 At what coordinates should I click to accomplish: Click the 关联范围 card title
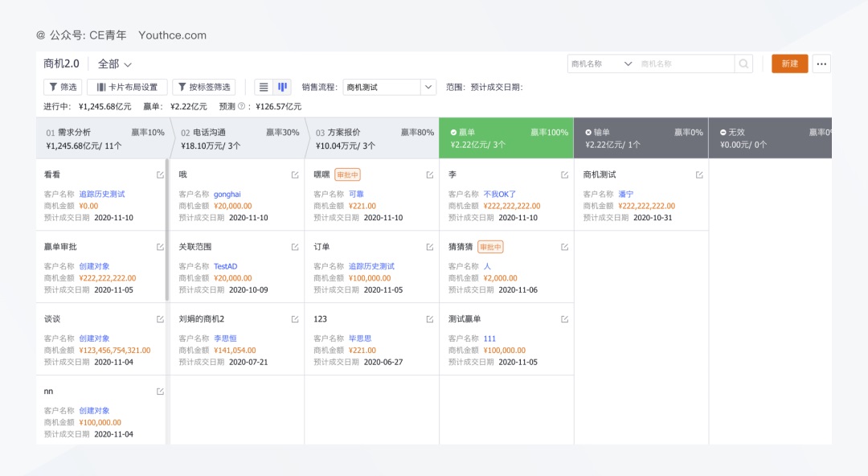coord(194,247)
